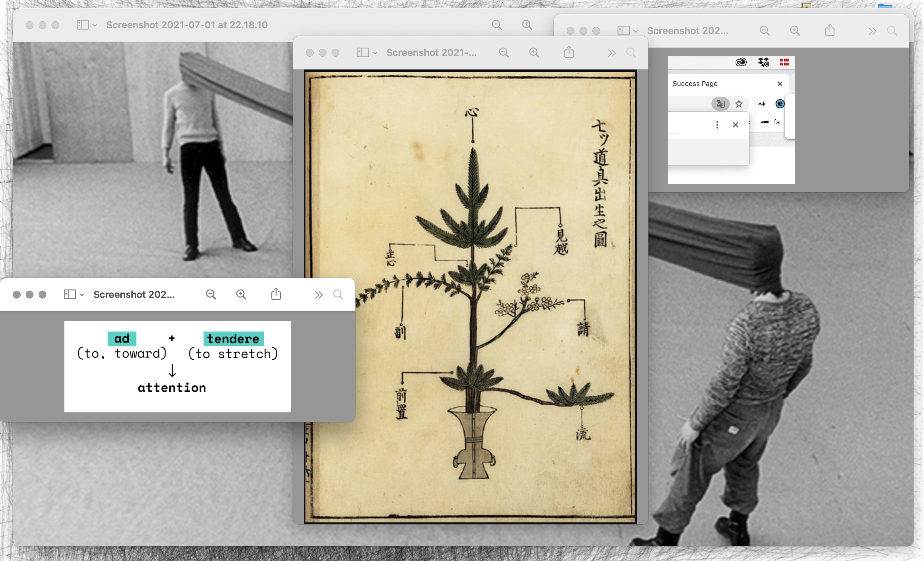
Task: Zoom out in the plant illustration window
Action: click(x=504, y=52)
